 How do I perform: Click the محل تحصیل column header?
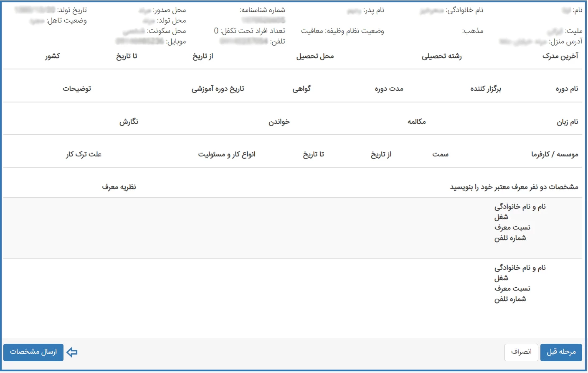pyautogui.click(x=315, y=56)
